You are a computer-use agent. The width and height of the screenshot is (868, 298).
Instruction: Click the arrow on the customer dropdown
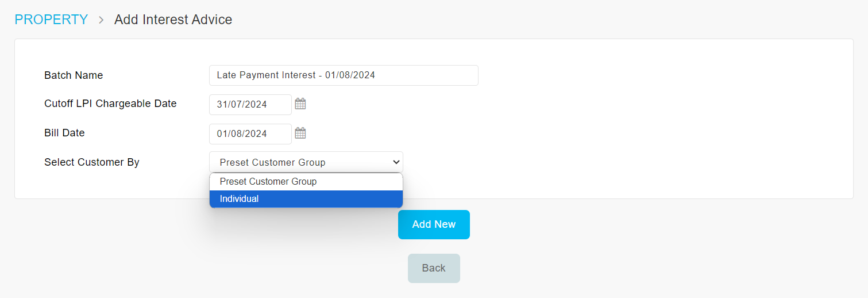396,162
